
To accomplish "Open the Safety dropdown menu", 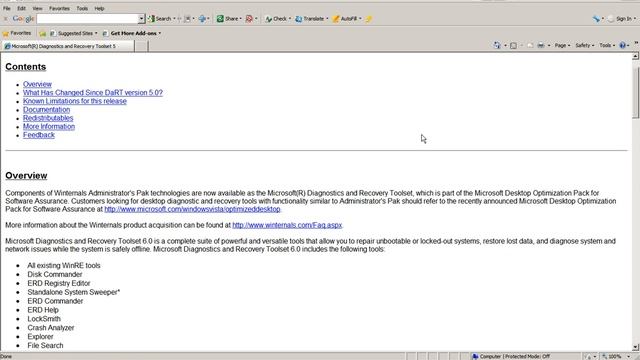I will click(x=584, y=45).
